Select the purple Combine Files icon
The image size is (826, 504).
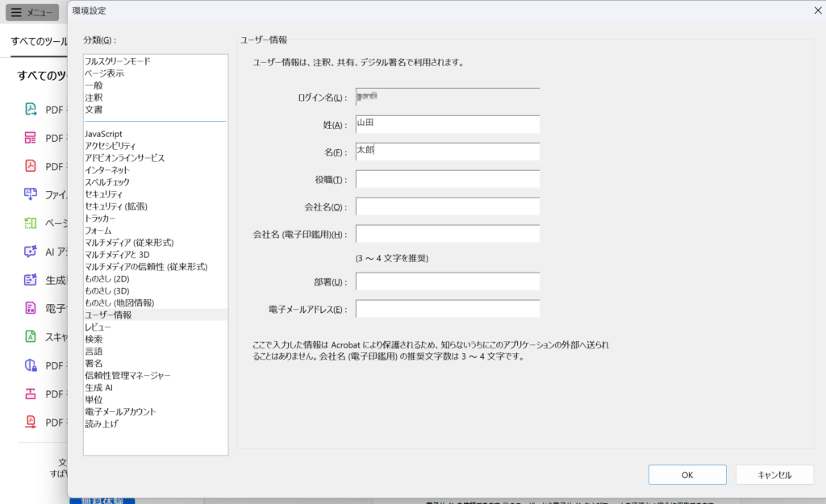(x=31, y=194)
